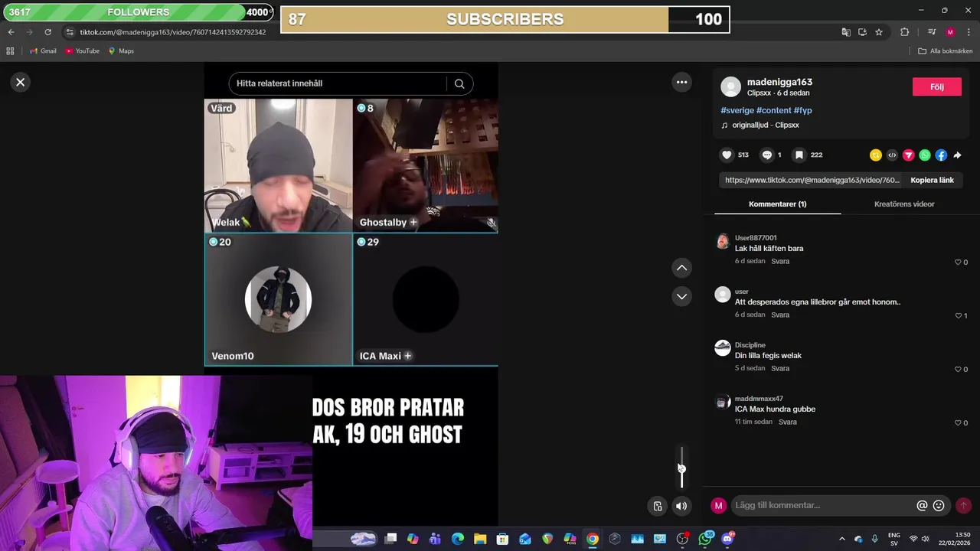Go to previous video with up arrow

pyautogui.click(x=681, y=268)
